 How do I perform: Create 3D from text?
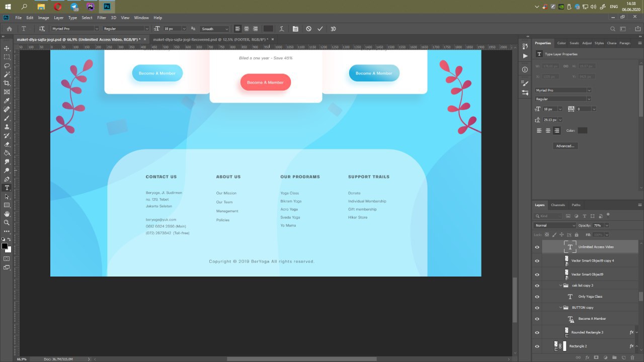(333, 29)
